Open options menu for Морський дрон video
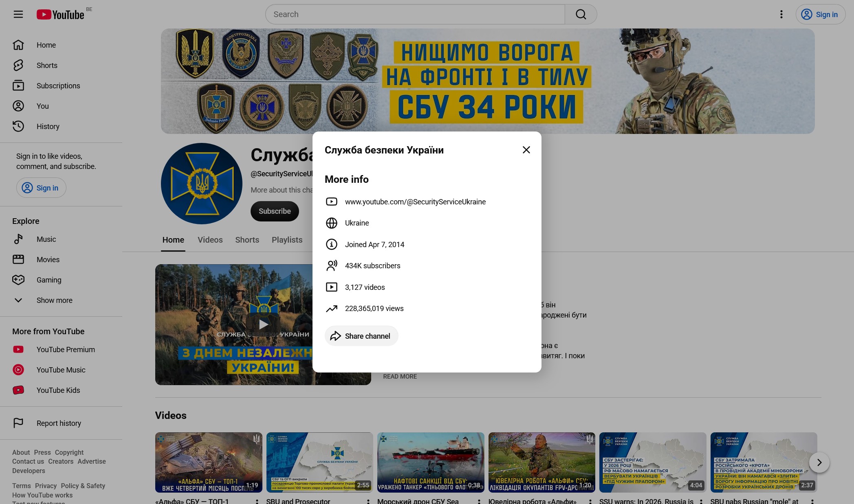 479,502
